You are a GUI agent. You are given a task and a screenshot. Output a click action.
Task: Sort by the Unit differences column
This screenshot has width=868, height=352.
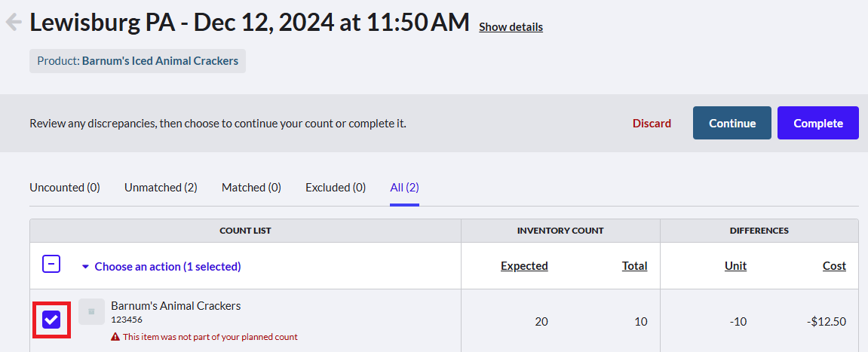tap(736, 265)
